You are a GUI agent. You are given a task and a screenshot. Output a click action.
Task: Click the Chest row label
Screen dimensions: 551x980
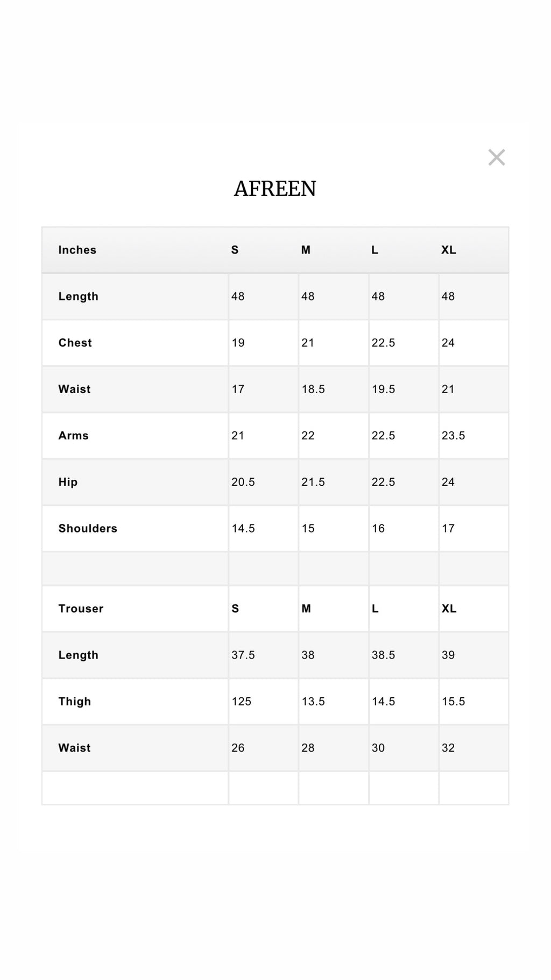pyautogui.click(x=75, y=343)
